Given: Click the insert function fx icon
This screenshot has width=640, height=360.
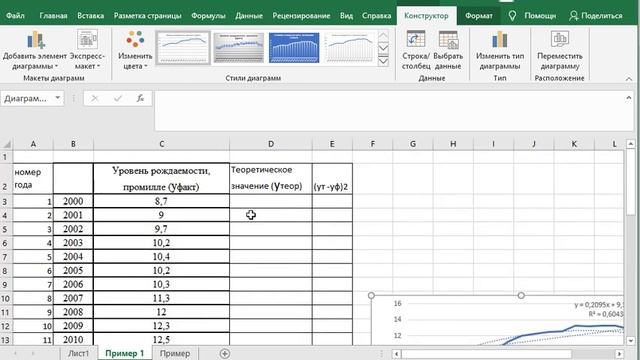Looking at the screenshot, I should [x=140, y=98].
